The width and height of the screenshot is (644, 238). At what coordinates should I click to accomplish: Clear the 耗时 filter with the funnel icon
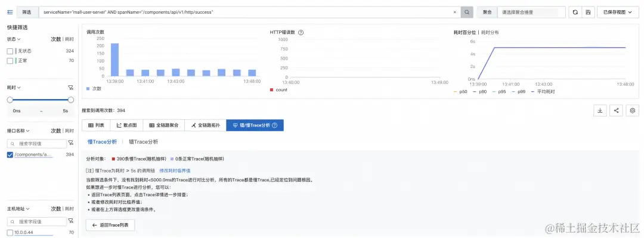point(70,88)
